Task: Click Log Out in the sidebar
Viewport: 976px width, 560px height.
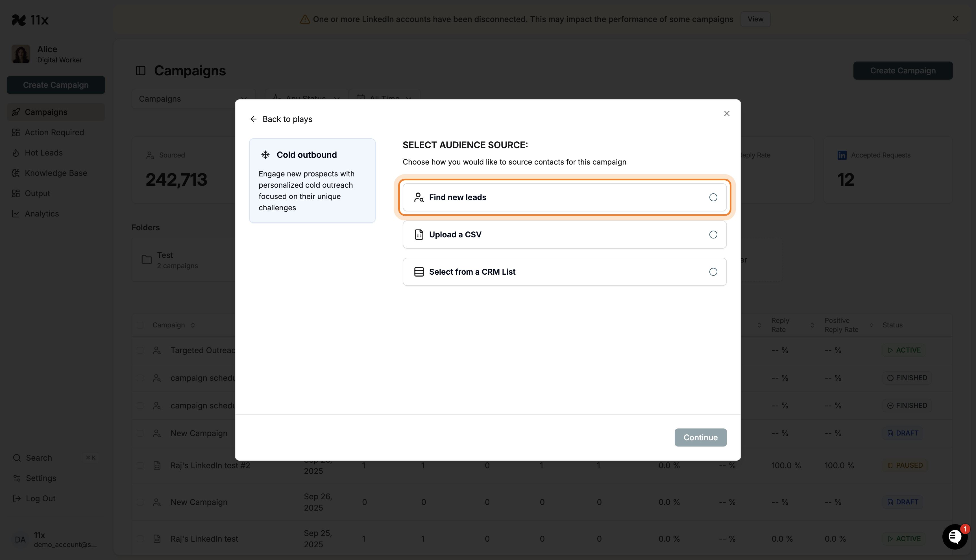Action: tap(40, 498)
